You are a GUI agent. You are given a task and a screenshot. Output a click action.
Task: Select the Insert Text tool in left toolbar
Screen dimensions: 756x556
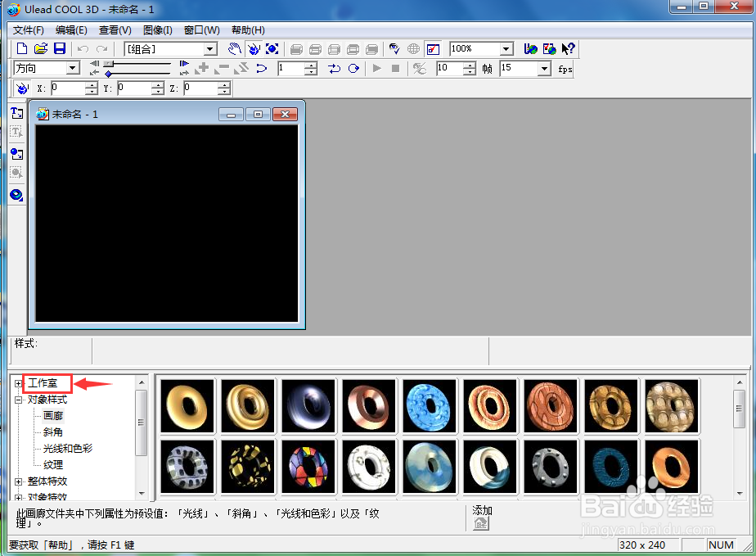click(17, 113)
